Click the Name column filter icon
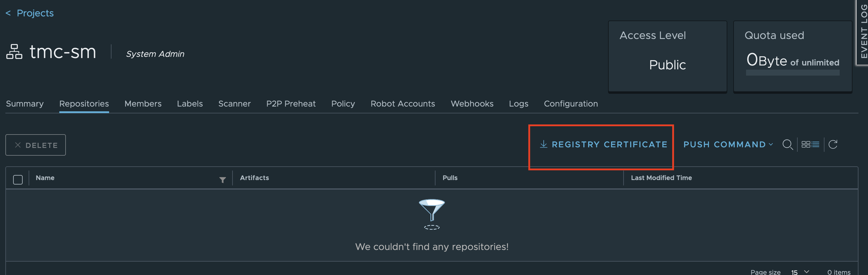The width and height of the screenshot is (868, 275). tap(222, 180)
